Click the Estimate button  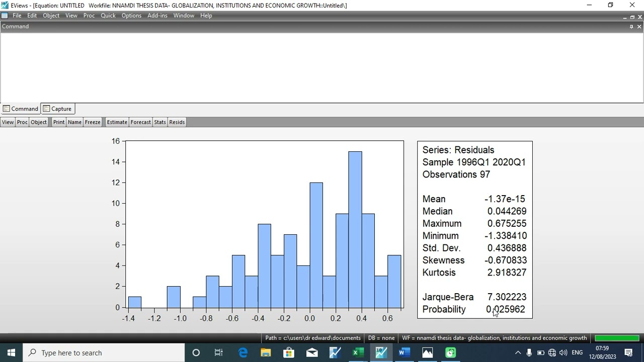coord(117,122)
